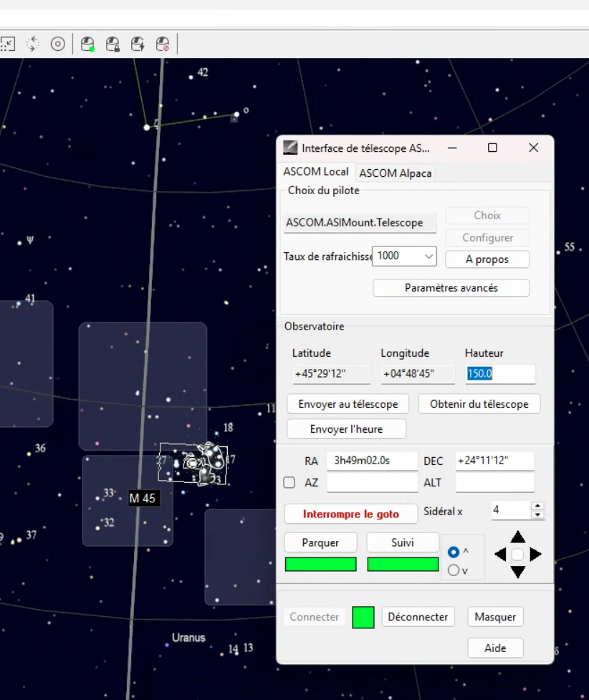The height and width of the screenshot is (700, 589).
Task: Click the Uranus label on the sky chart
Action: 188,638
